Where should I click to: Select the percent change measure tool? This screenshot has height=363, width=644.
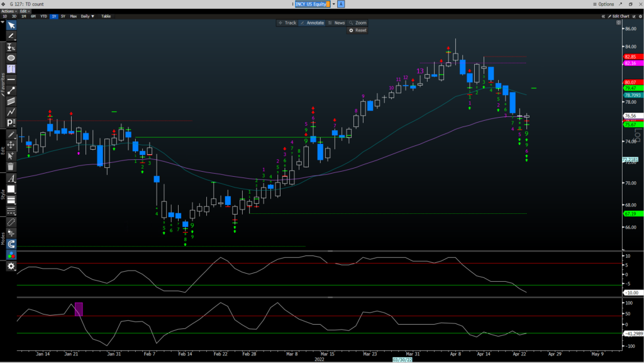point(11,47)
